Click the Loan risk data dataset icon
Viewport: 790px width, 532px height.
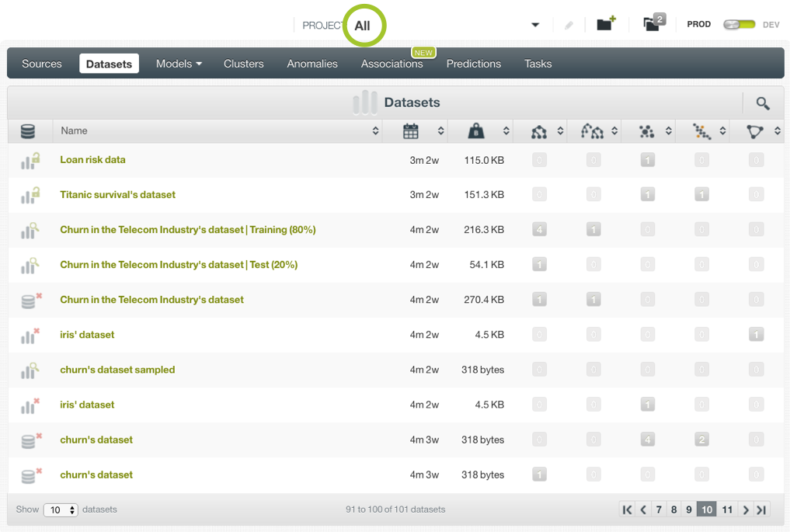tap(30, 161)
